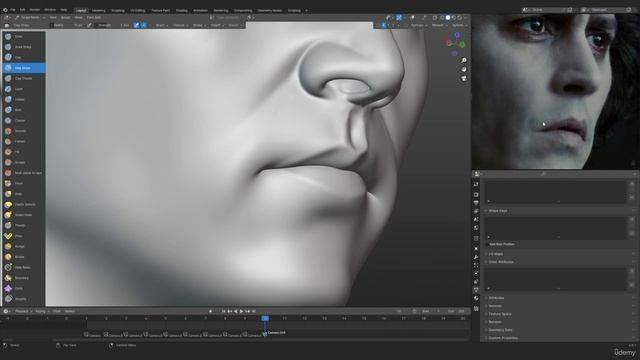The height and width of the screenshot is (360, 640).
Task: Select the Flatten brush tool
Action: [23, 141]
